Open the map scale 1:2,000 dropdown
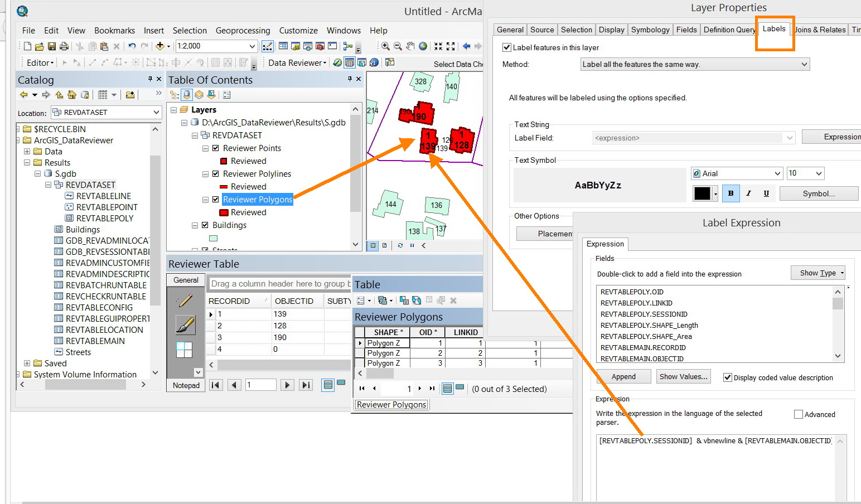The image size is (861, 504). coord(252,46)
